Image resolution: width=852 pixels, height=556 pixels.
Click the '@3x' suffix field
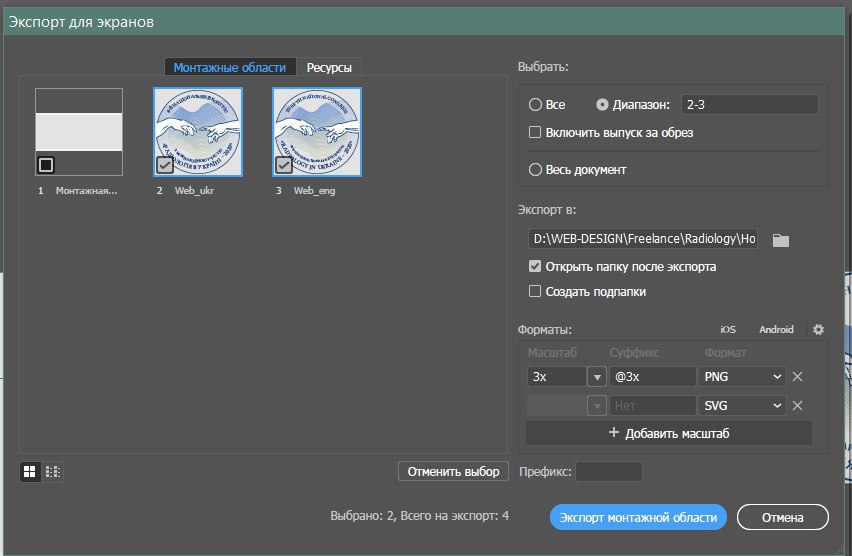coord(653,377)
